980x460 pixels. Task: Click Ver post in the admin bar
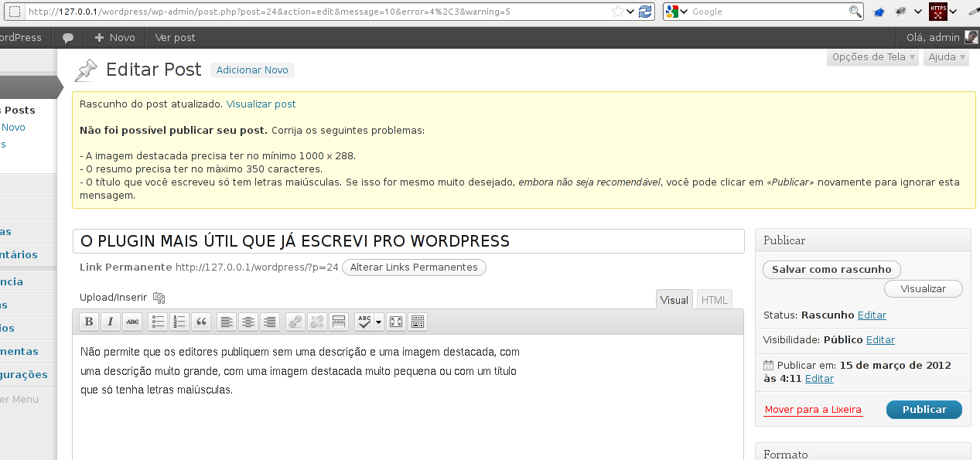pyautogui.click(x=176, y=37)
